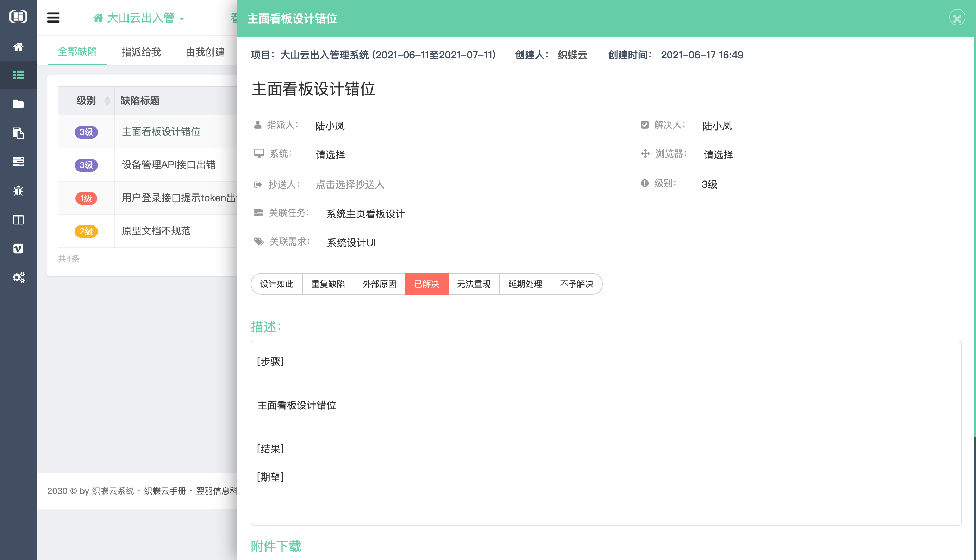Click the task list bars sidebar icon
Viewport: 976px width, 560px height.
point(18,161)
